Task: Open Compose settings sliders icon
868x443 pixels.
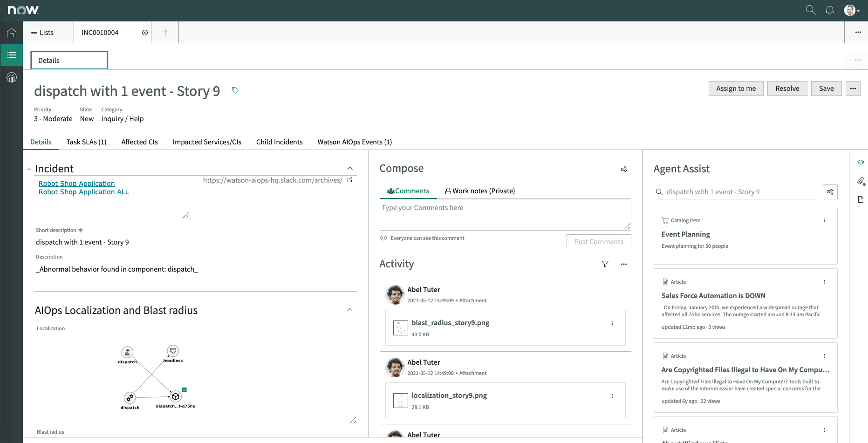Action: tap(624, 169)
